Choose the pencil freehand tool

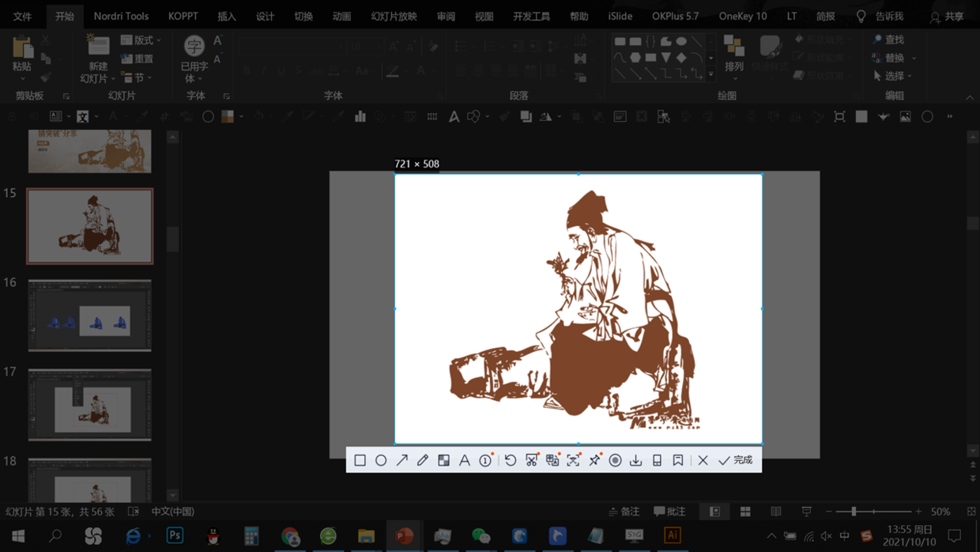pyautogui.click(x=423, y=460)
